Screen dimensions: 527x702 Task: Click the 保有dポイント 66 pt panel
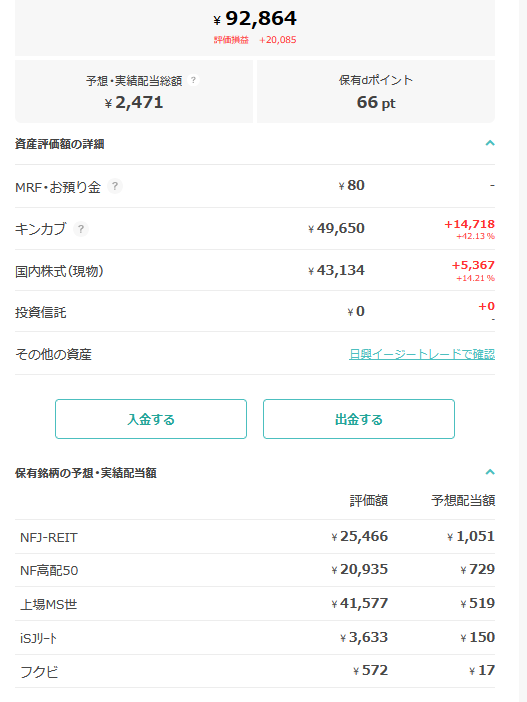pyautogui.click(x=376, y=92)
